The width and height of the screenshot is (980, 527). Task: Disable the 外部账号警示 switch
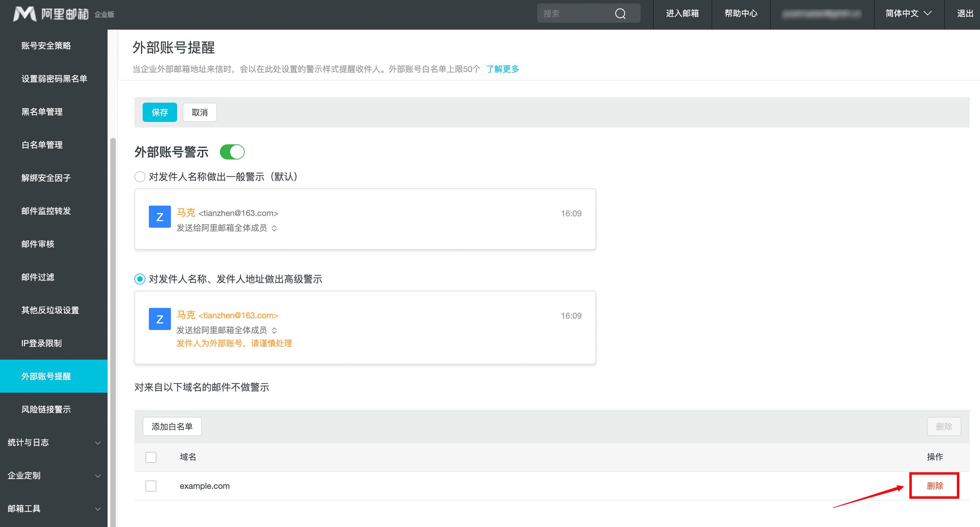(x=232, y=152)
